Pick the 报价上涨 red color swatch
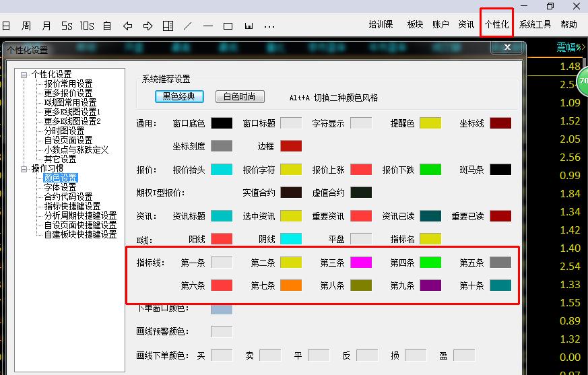Screen dimensions: 588x375 tap(361, 170)
